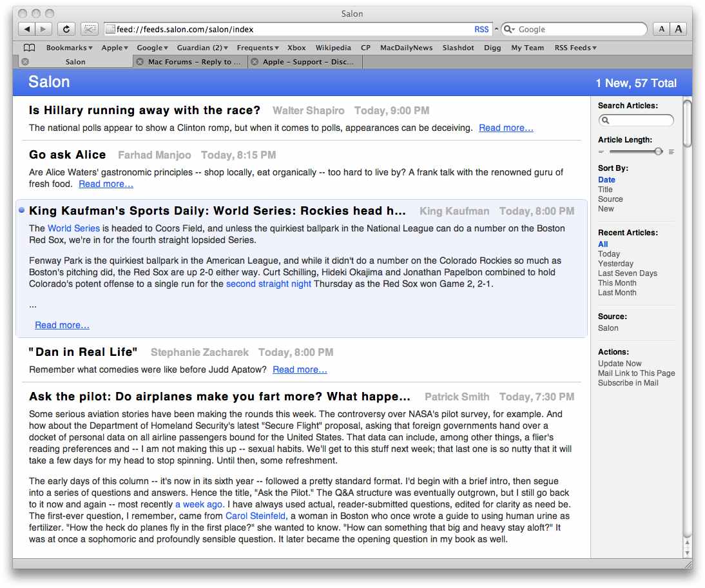705x588 pixels.
Task: Open the World Series link
Action: (73, 228)
